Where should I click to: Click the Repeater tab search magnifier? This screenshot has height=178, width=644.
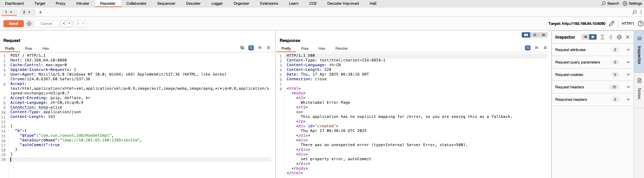point(634,12)
